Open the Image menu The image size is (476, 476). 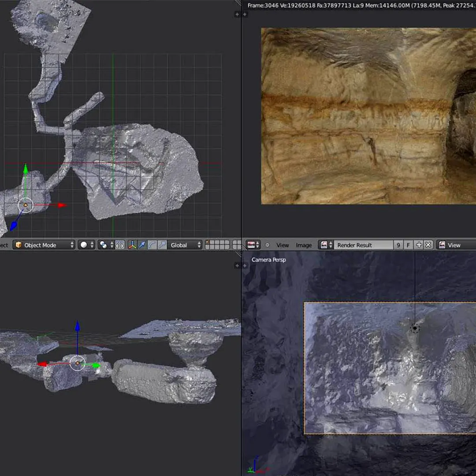[304, 245]
